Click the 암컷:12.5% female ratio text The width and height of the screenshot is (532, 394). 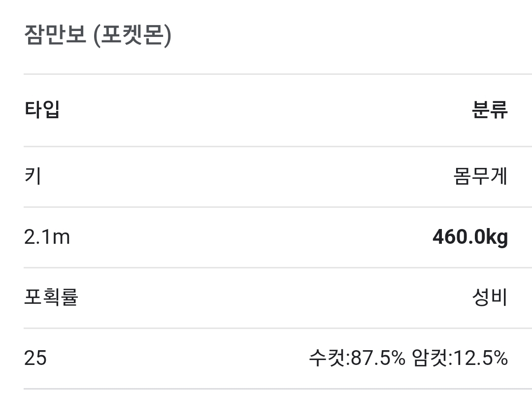coord(460,358)
